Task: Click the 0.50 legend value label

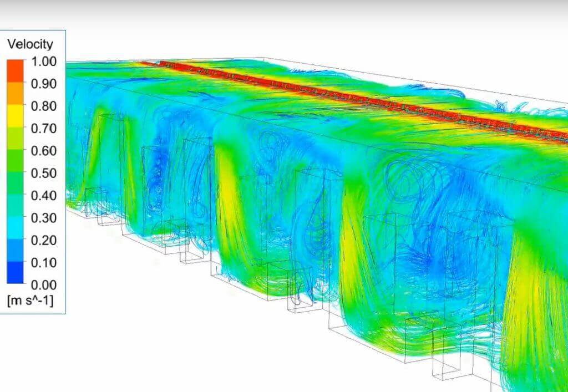Action: [43, 173]
